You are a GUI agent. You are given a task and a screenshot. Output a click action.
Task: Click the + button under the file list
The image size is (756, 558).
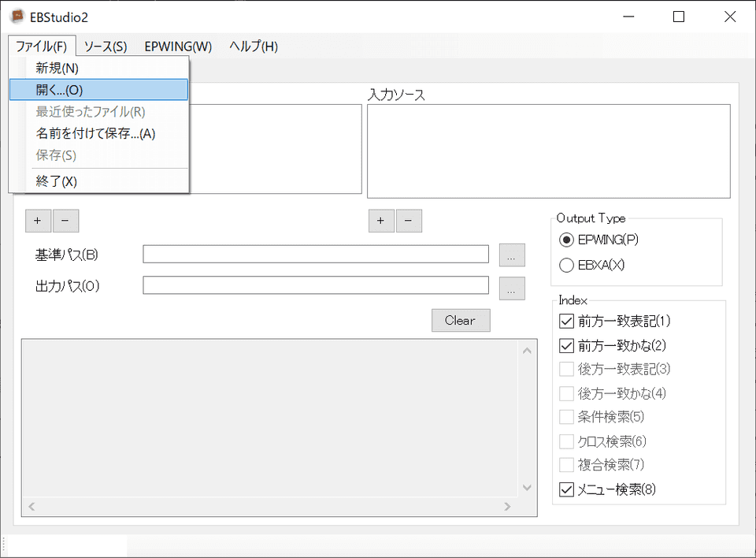pos(39,221)
